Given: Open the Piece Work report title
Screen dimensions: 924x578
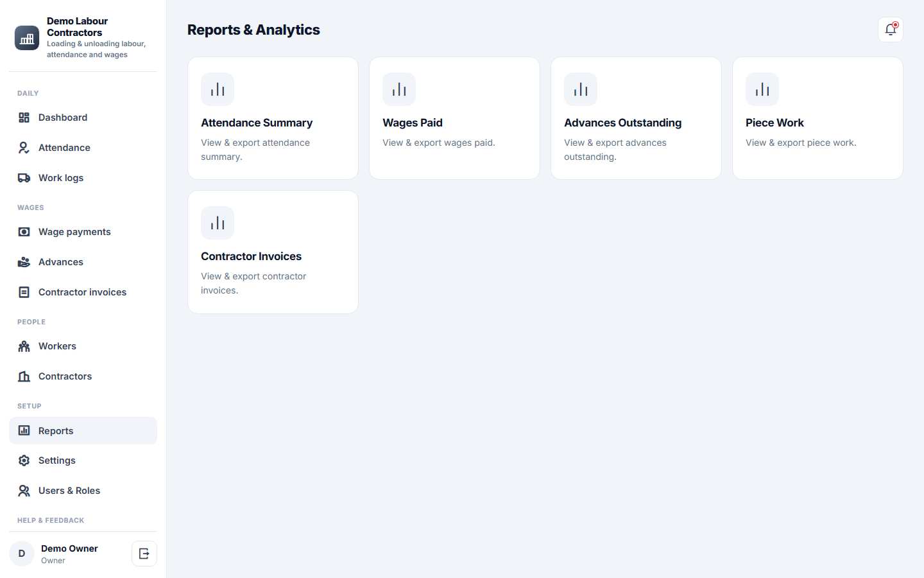Looking at the screenshot, I should [x=774, y=123].
